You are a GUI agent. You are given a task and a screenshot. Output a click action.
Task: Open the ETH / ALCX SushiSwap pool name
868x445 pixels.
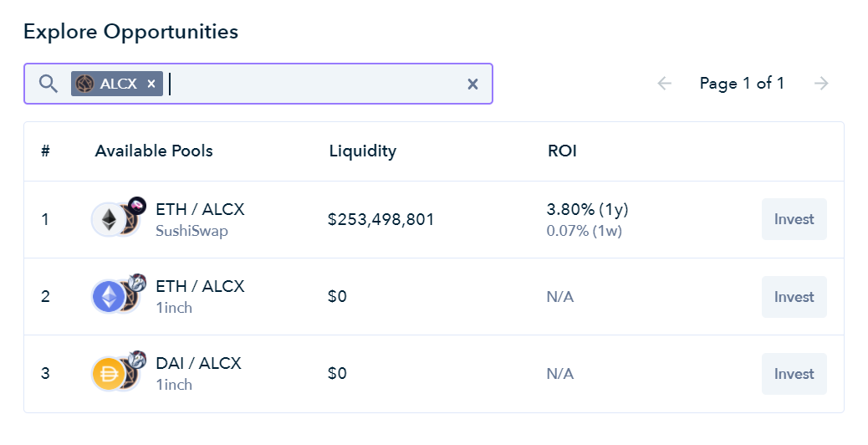click(x=200, y=209)
